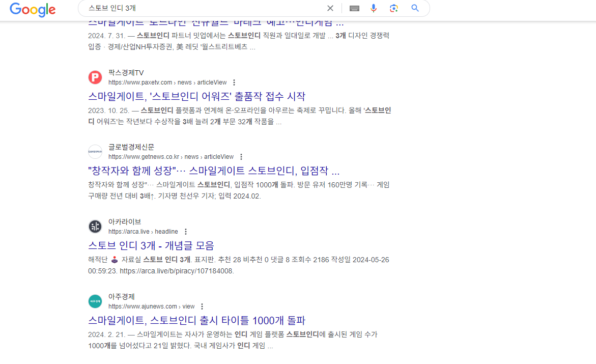Open '스토브인디 어워즈' 출품작 접수 시작 article
This screenshot has width=596, height=364.
pos(196,96)
